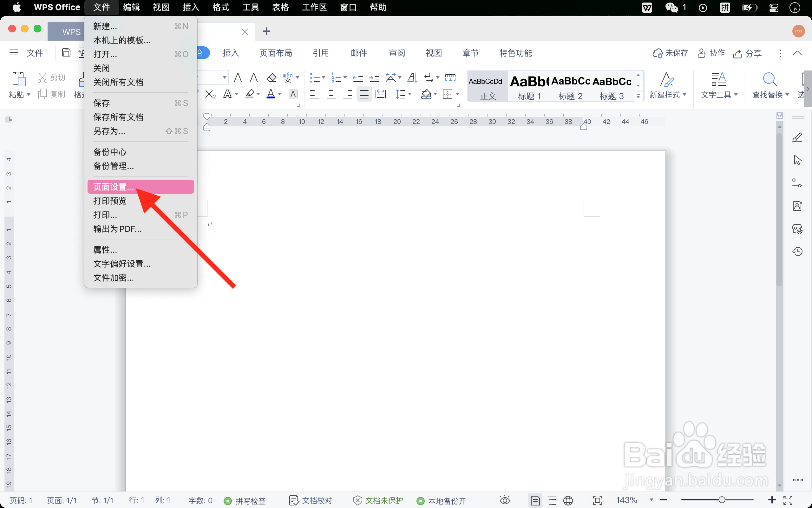Click the distributed alignment icon
This screenshot has width=812, height=508.
pyautogui.click(x=381, y=94)
